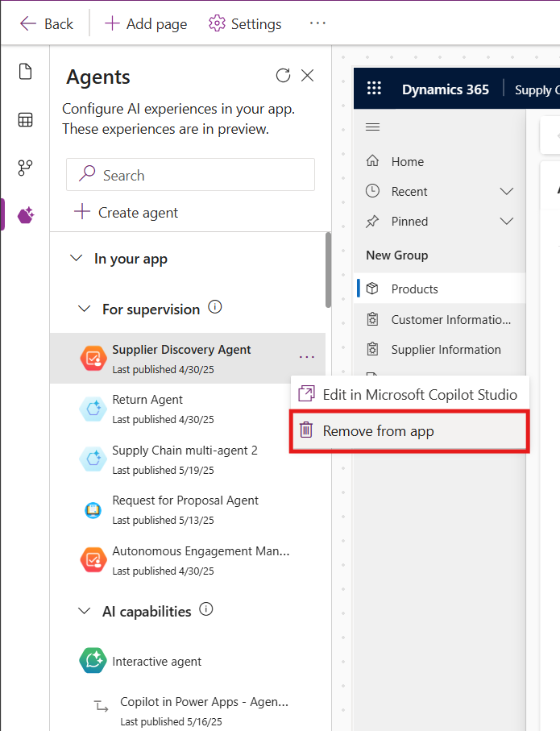Select the Agents icon in left rail
This screenshot has height=731, width=560.
(x=26, y=215)
